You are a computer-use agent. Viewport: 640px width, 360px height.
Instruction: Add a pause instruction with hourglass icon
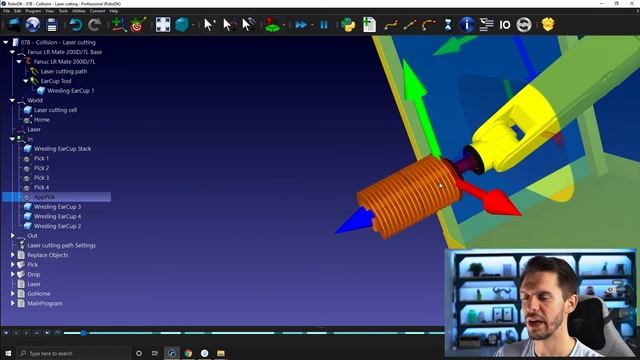coord(448,25)
